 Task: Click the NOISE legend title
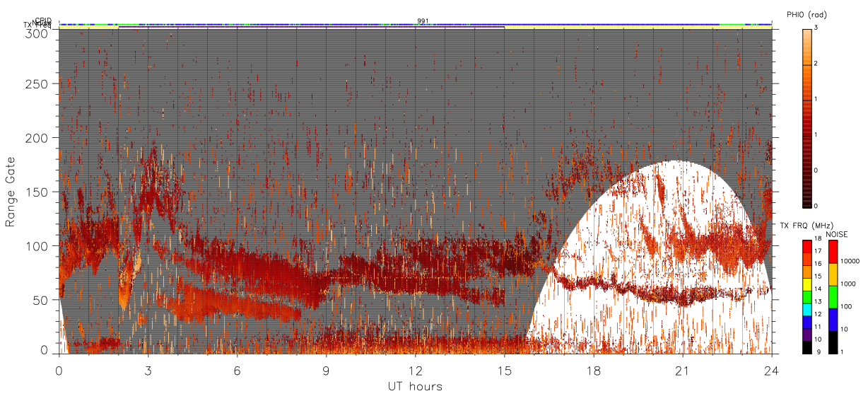point(837,233)
